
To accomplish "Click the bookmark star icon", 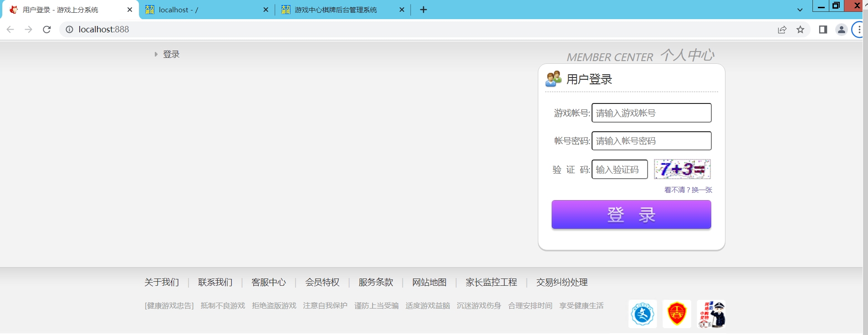I will pos(800,30).
